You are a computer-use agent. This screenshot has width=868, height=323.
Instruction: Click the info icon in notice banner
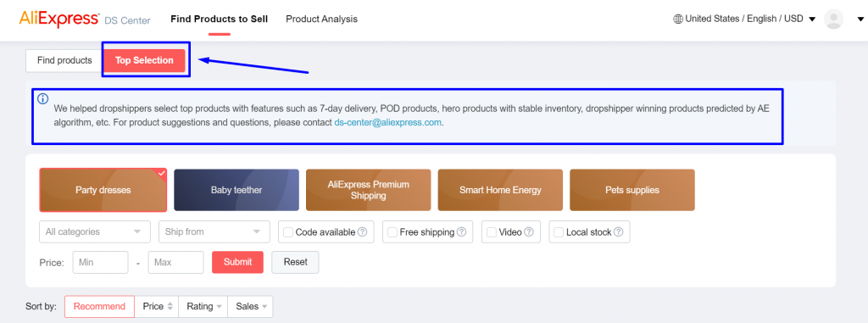[42, 99]
